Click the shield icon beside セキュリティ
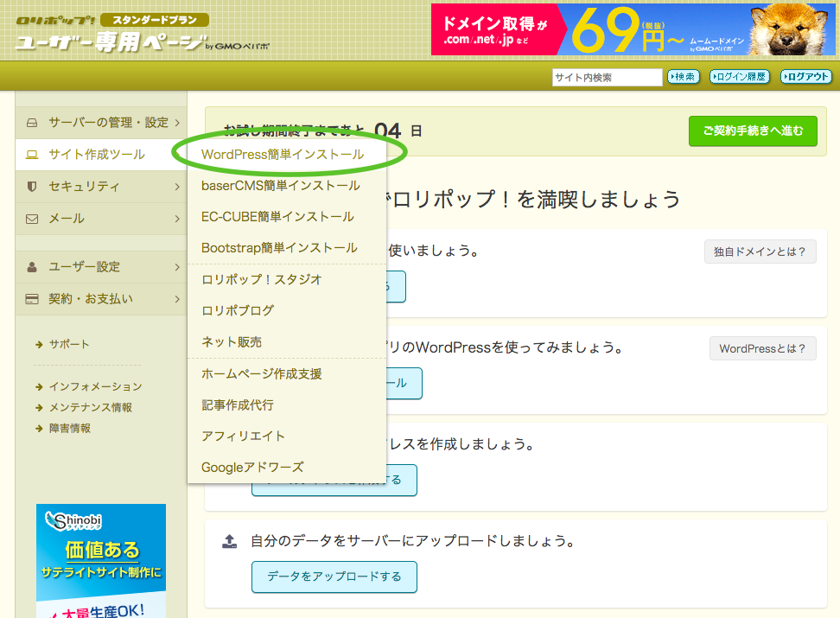Screen dimensions: 840x618 point(32,187)
